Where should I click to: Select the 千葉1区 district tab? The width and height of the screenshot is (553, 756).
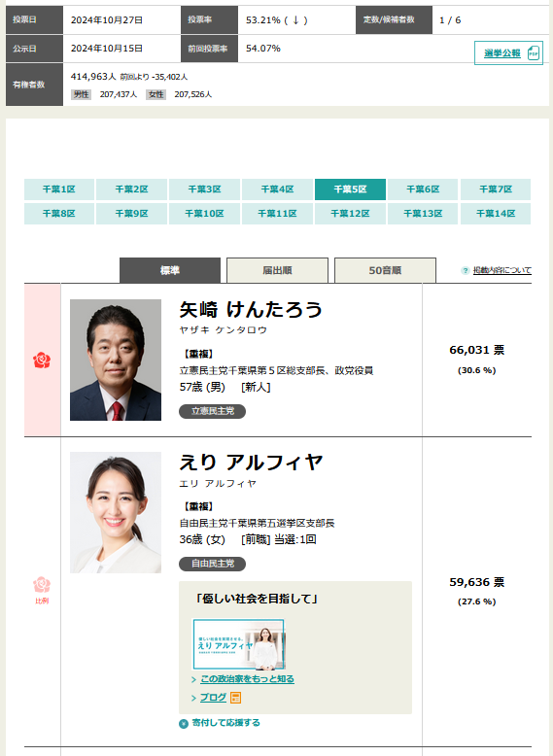coord(59,189)
